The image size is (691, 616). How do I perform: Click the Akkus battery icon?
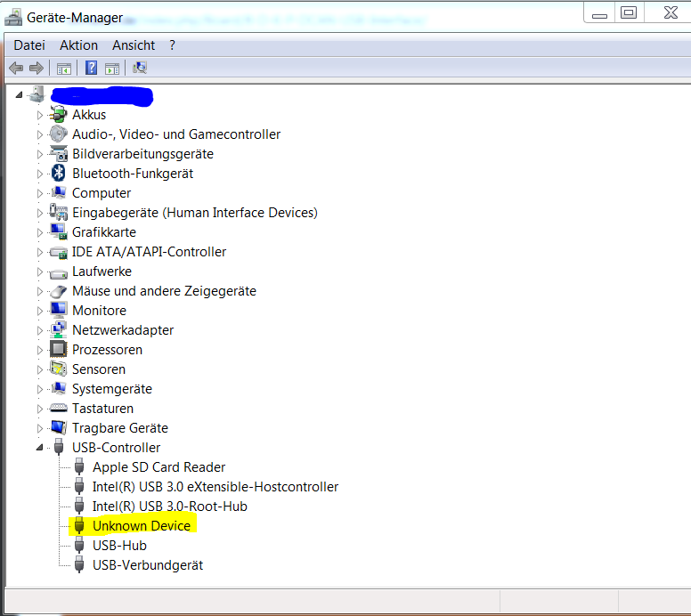59,115
